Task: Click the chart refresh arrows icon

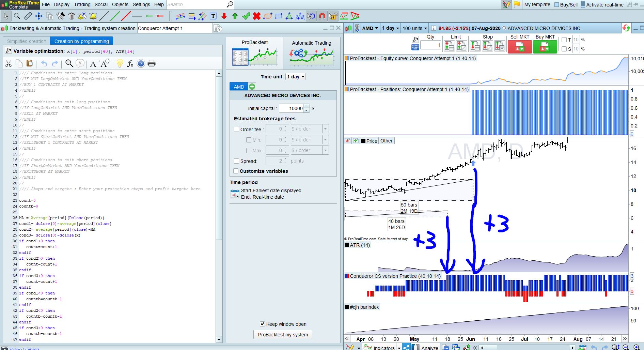Action: click(626, 28)
